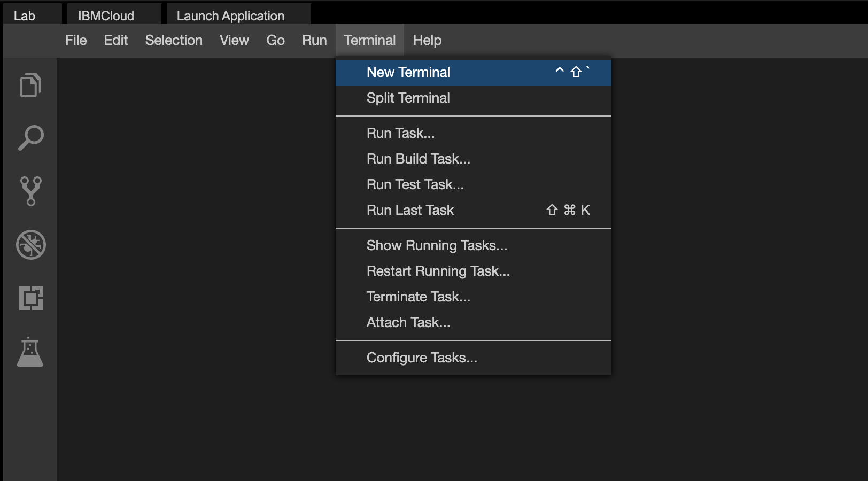Viewport: 868px width, 481px height.
Task: Open the Test flask icon
Action: [30, 352]
